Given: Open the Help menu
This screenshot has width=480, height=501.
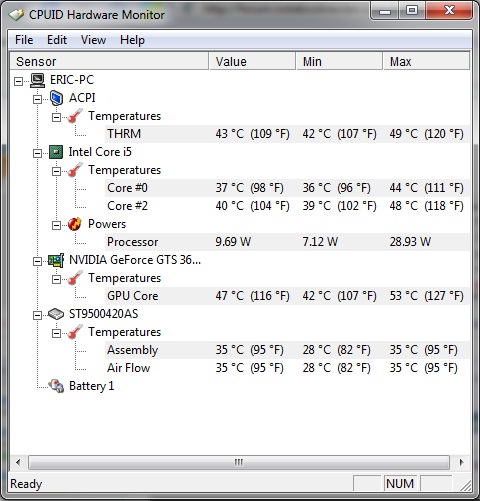Looking at the screenshot, I should pyautogui.click(x=132, y=40).
